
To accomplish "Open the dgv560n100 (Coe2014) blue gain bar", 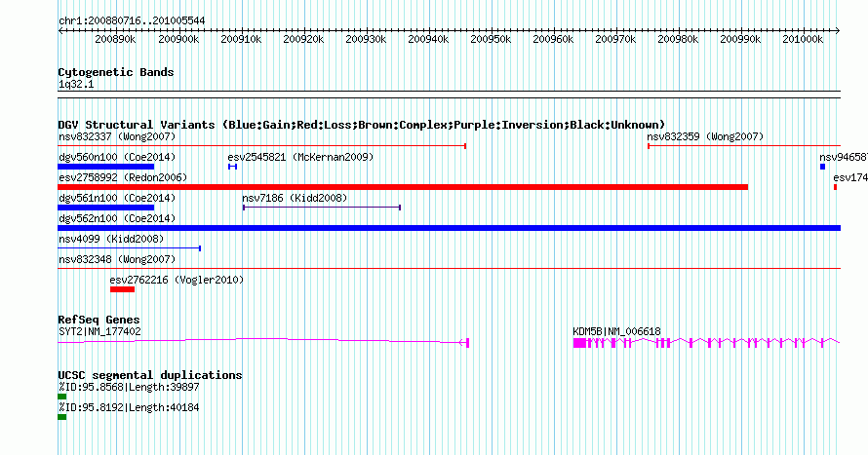I will pos(105,167).
